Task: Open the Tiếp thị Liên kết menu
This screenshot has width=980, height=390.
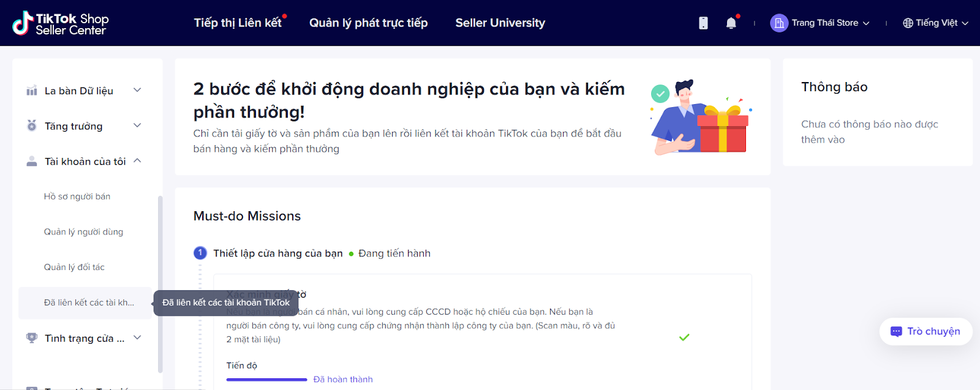Action: pyautogui.click(x=238, y=23)
